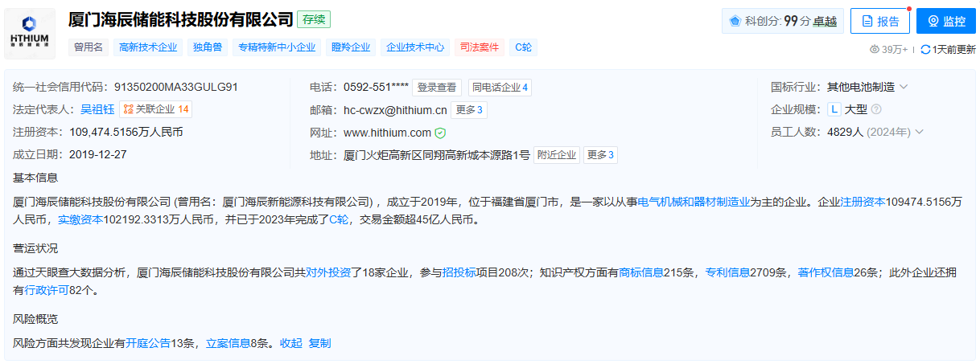Open the 报告 report button
Viewport: 980px width, 364px height.
coord(879,22)
